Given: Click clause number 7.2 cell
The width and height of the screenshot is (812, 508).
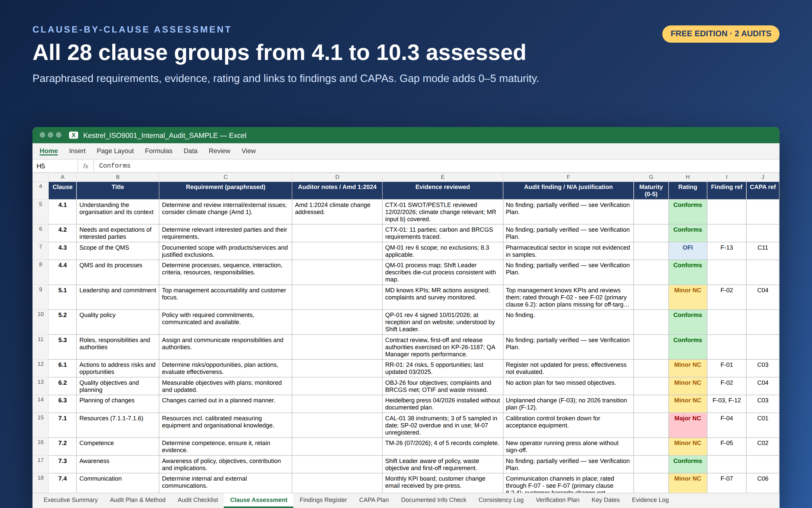Looking at the screenshot, I should [x=63, y=446].
